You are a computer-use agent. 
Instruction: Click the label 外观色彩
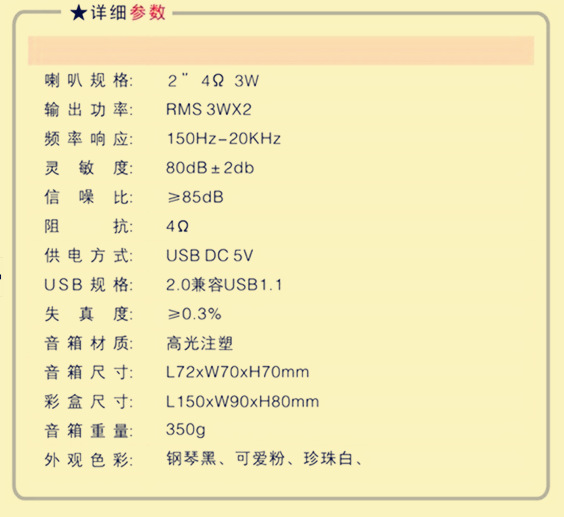88,460
